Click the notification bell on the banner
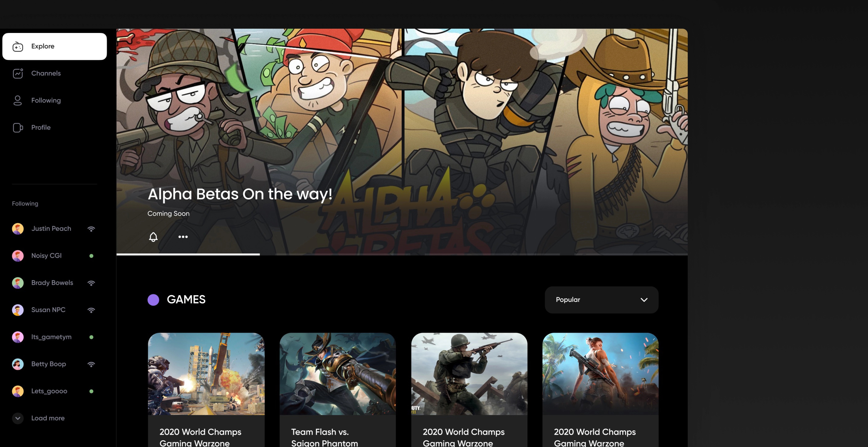 153,237
